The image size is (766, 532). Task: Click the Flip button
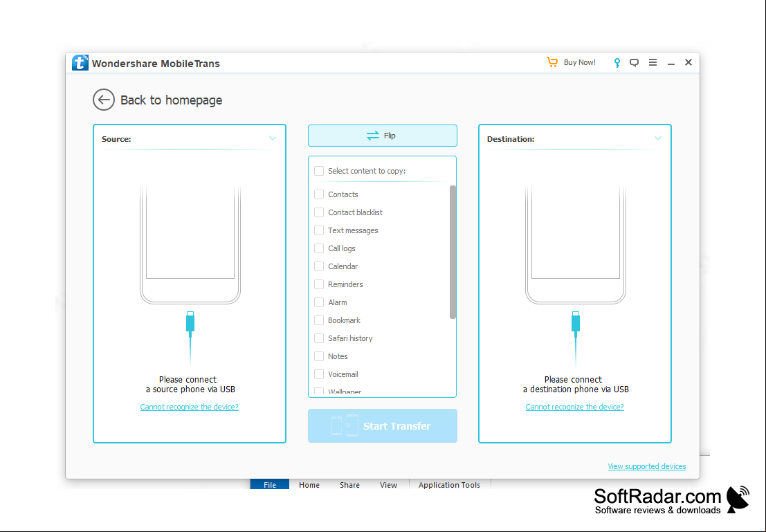[383, 136]
